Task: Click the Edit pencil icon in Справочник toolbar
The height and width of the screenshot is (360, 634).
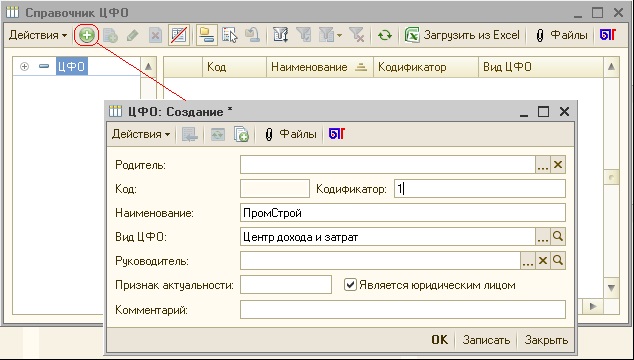Action: (x=132, y=36)
